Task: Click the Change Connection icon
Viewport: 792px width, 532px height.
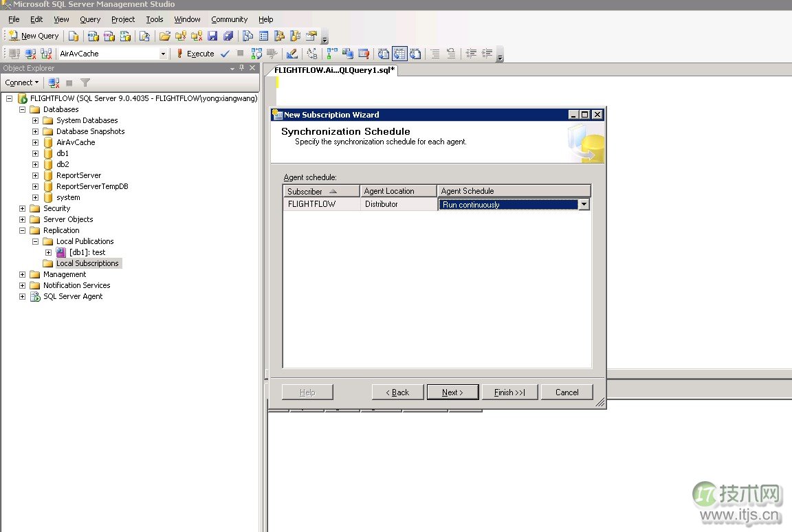Action: (47, 54)
